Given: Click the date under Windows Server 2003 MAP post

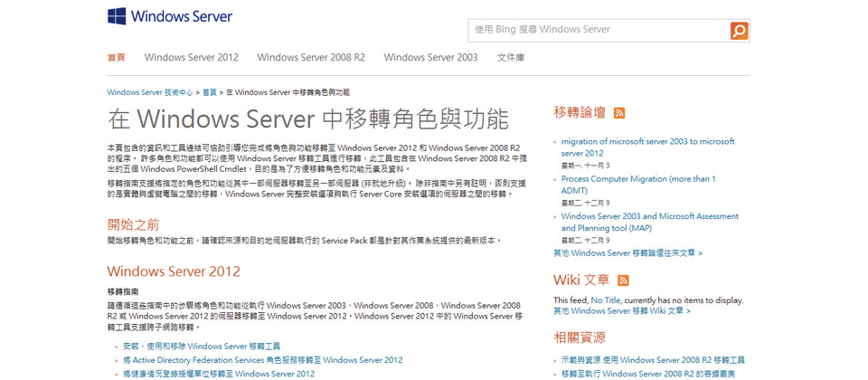Looking at the screenshot, I should pos(585,241).
